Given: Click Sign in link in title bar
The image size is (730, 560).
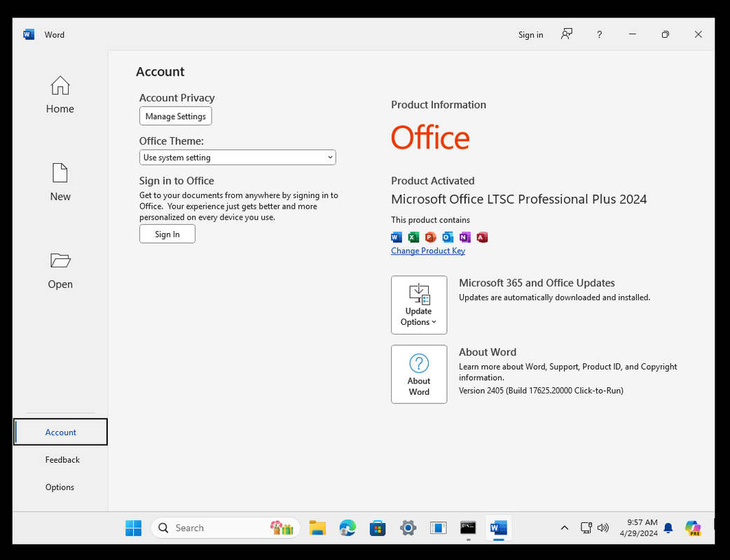Looking at the screenshot, I should point(531,35).
